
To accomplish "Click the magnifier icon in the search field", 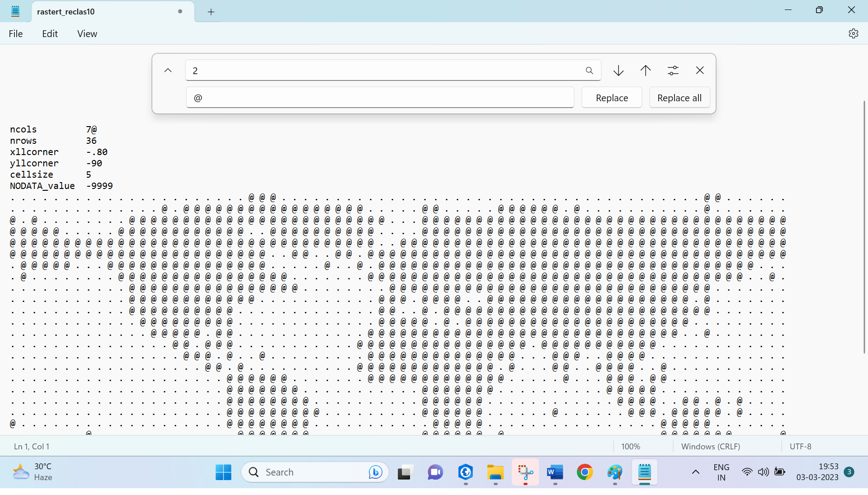I will pyautogui.click(x=589, y=71).
